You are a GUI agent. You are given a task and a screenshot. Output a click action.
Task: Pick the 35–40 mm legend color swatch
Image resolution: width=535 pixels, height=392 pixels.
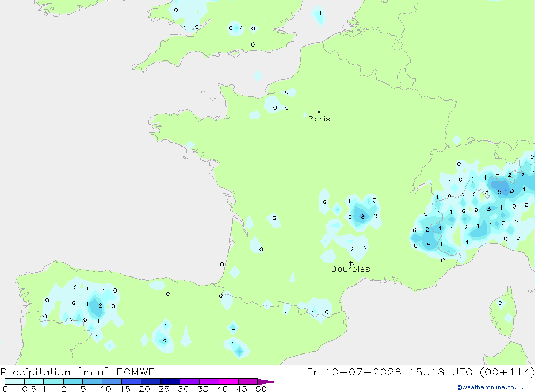click(x=209, y=381)
